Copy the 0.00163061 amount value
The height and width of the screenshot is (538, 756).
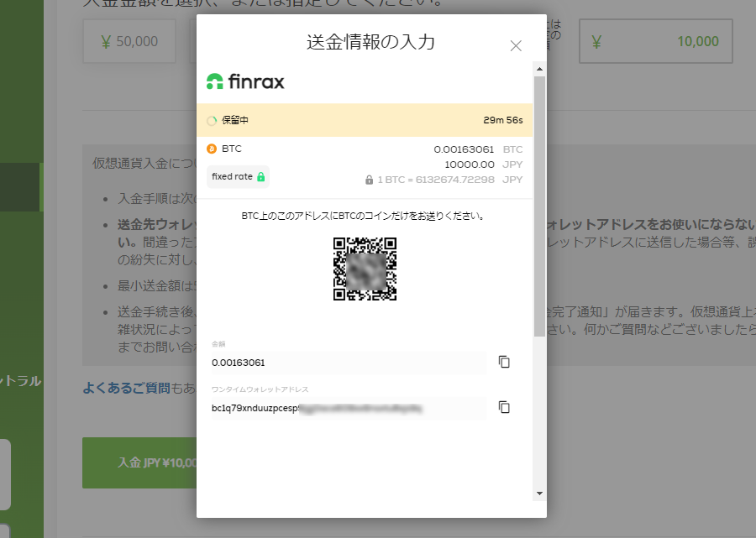[504, 362]
